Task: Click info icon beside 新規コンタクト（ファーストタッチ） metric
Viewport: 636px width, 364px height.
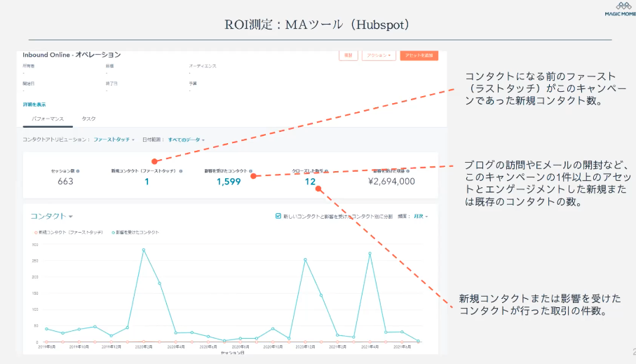Action: click(181, 171)
